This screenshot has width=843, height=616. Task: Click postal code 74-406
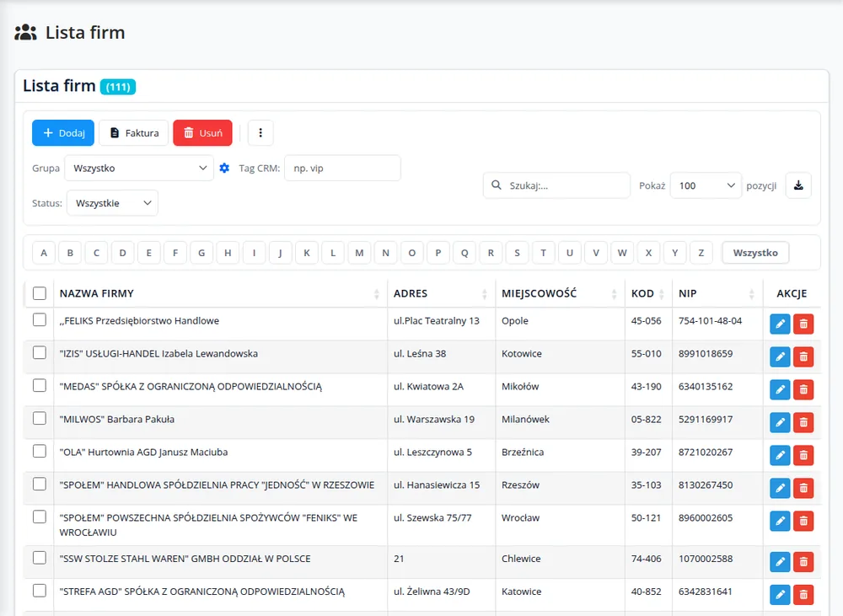647,559
